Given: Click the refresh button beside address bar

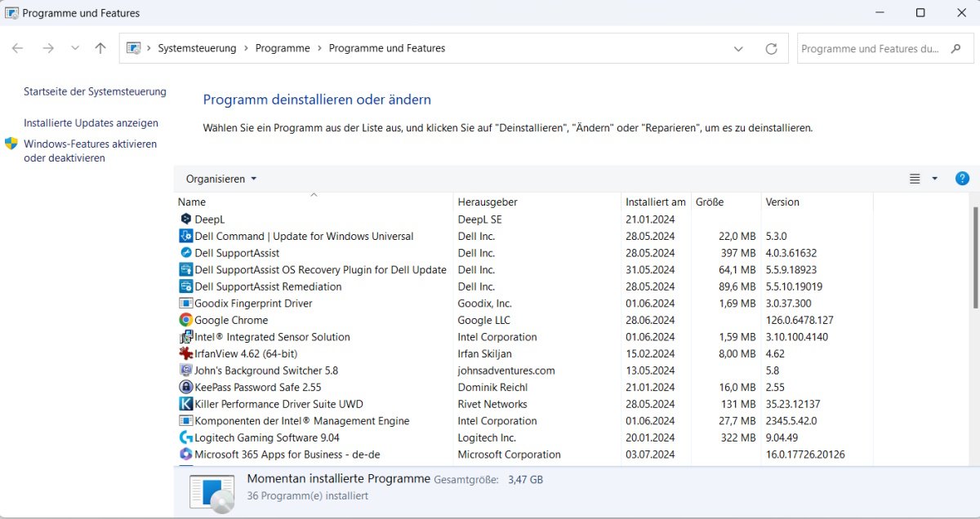Looking at the screenshot, I should tap(771, 49).
